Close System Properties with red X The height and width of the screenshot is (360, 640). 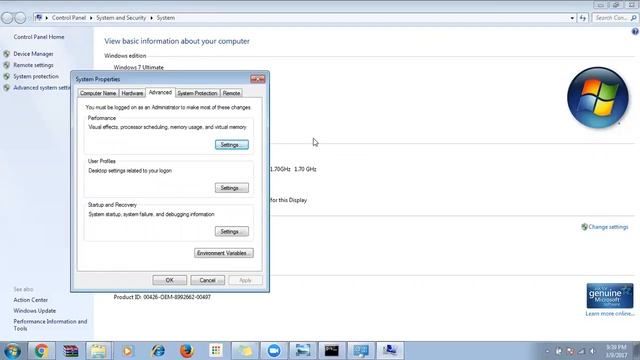258,79
